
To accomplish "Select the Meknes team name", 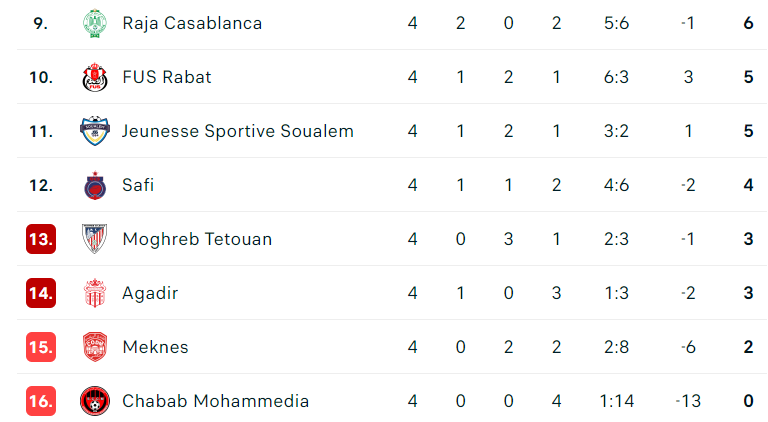I will [x=155, y=347].
